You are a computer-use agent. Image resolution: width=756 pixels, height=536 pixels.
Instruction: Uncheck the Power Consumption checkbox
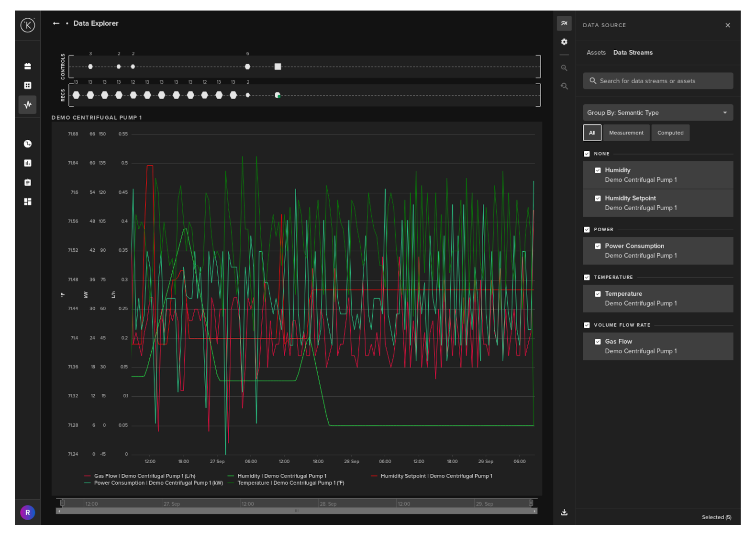tap(598, 246)
